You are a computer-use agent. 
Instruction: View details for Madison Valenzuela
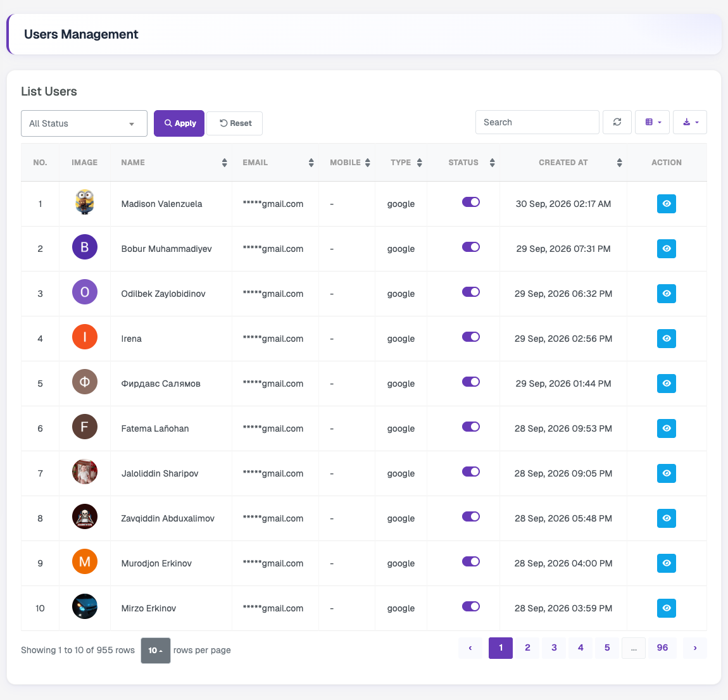click(x=666, y=204)
